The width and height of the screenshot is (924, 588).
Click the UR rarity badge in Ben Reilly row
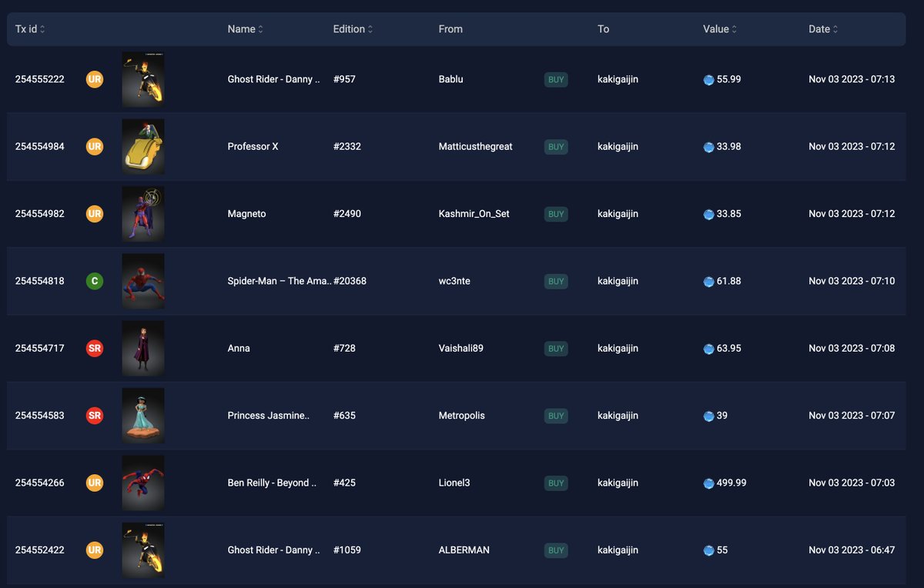[95, 483]
